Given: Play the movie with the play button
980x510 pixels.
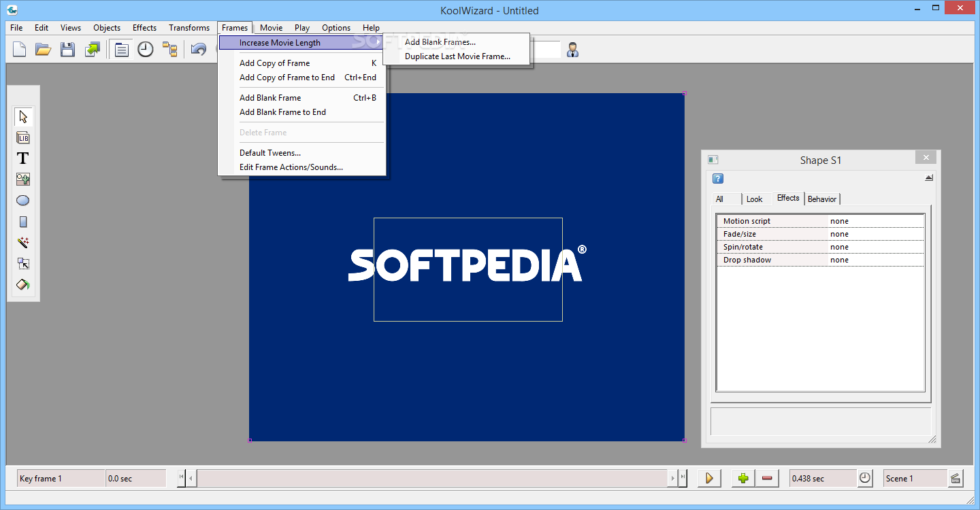Looking at the screenshot, I should (709, 478).
